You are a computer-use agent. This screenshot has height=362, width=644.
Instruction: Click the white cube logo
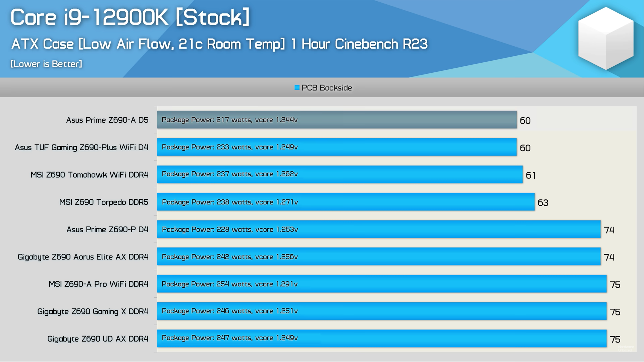point(606,38)
